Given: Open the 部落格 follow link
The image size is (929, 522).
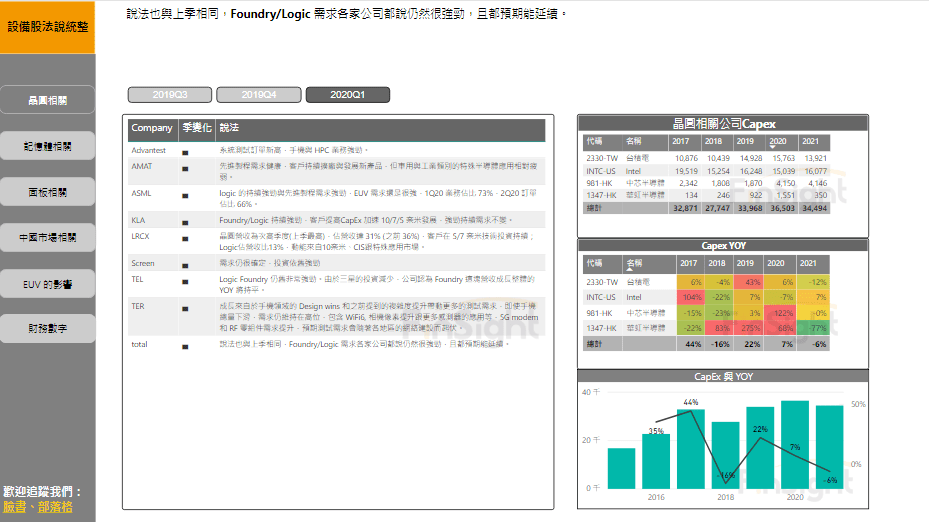Looking at the screenshot, I should (x=54, y=506).
